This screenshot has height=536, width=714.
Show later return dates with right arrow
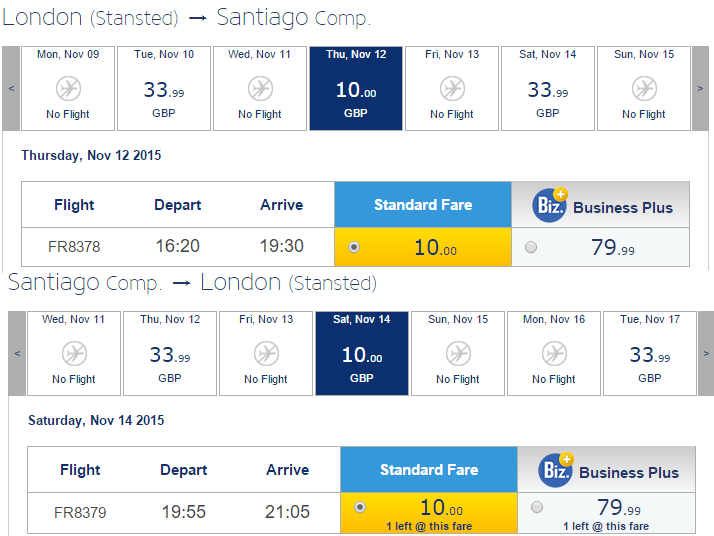(705, 353)
